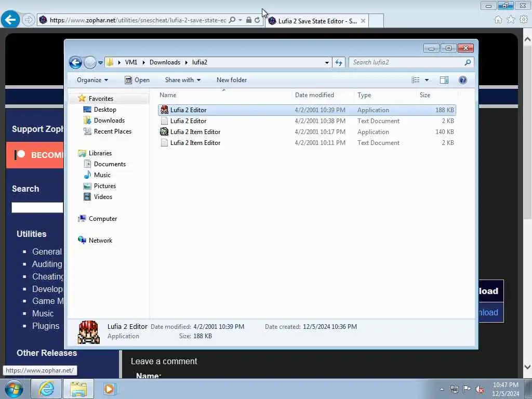The height and width of the screenshot is (399, 532).
Task: Click Downloads in the address breadcrumb
Action: 165,62
